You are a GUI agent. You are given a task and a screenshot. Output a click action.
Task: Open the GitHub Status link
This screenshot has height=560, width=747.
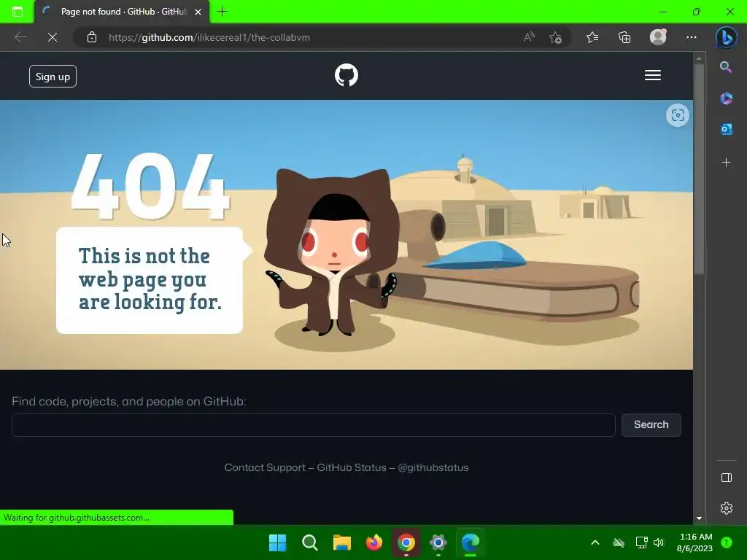(x=352, y=467)
